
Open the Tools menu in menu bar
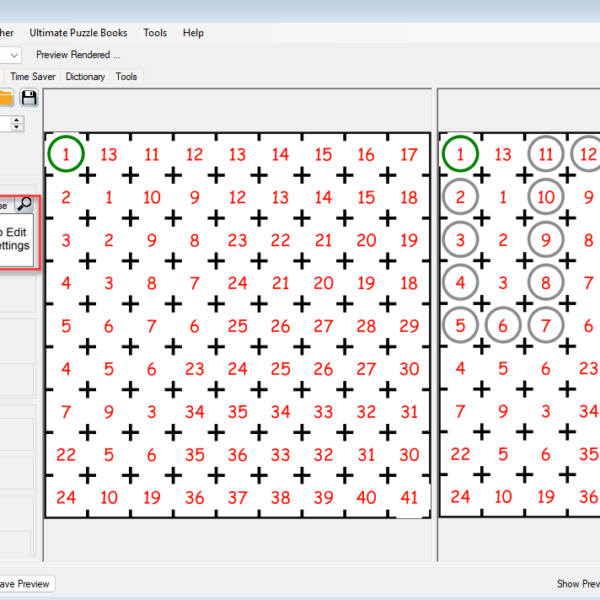coord(155,33)
